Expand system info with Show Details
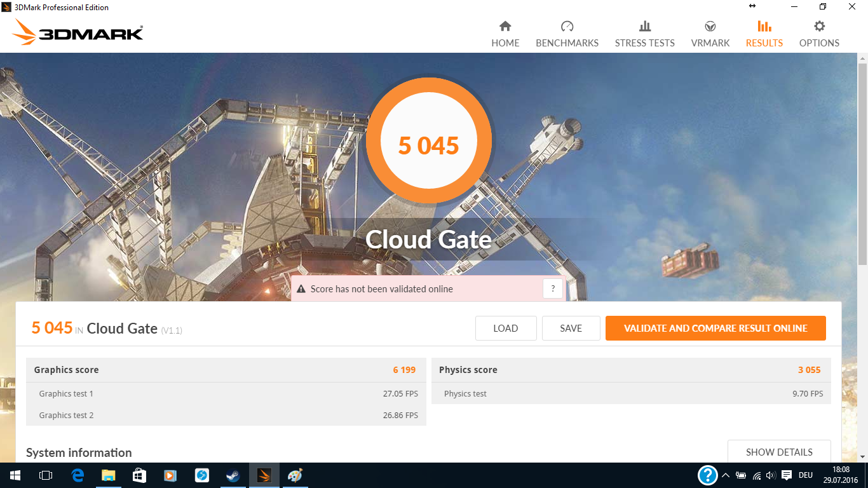 point(779,452)
